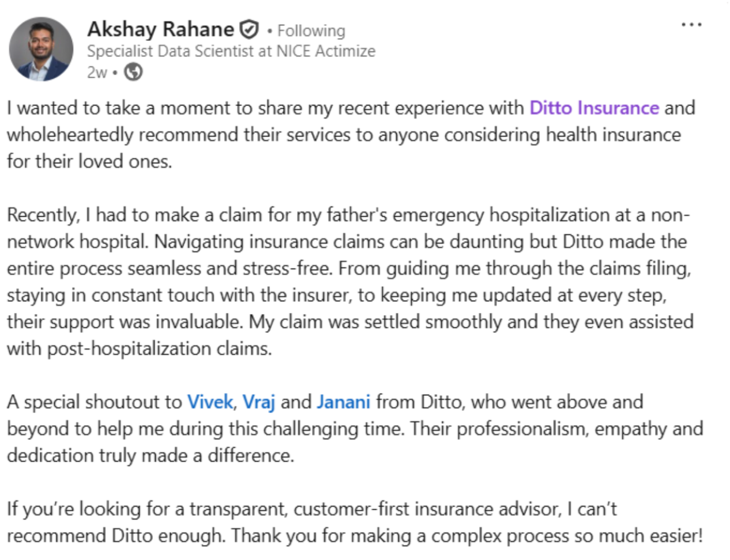
Task: Click the globe visibility icon on the post
Action: pos(134,73)
